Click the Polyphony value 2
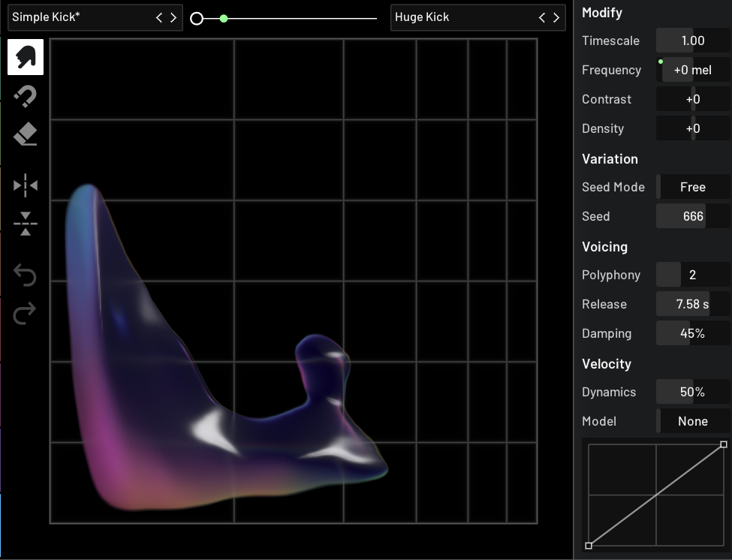Image resolution: width=732 pixels, height=560 pixels. [693, 275]
